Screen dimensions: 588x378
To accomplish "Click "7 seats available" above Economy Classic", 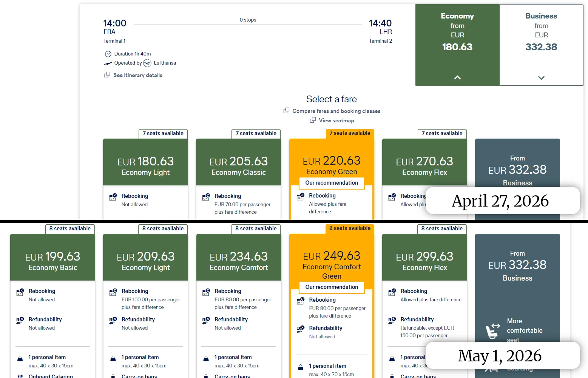I will point(256,133).
